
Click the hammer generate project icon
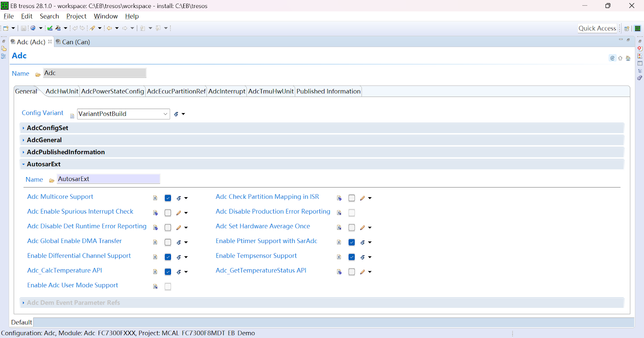58,28
